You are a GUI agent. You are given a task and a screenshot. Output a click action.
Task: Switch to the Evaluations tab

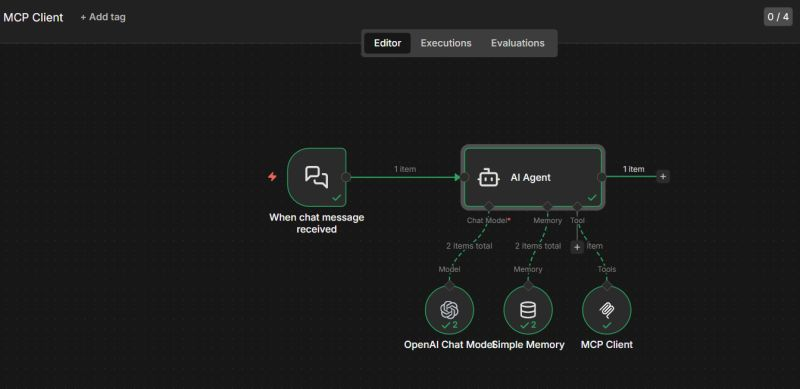pyautogui.click(x=517, y=43)
